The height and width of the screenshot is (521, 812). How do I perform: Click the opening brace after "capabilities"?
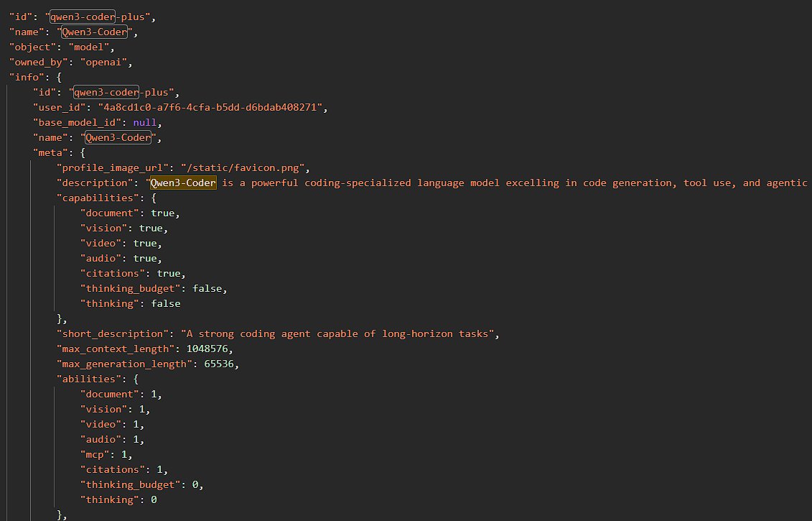click(154, 198)
